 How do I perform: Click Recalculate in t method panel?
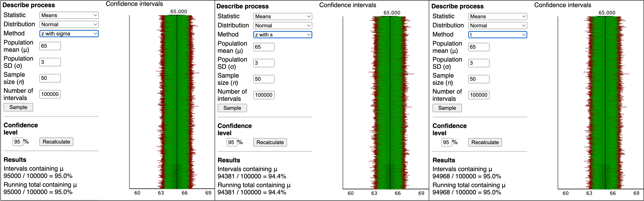(485, 142)
